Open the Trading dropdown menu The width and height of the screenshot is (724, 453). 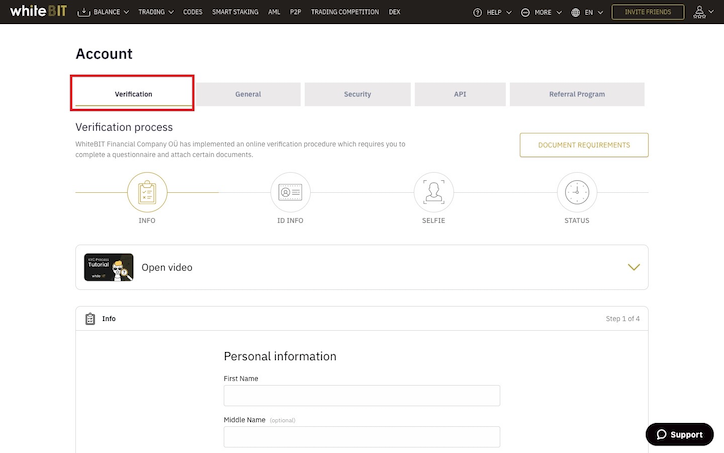tap(156, 12)
